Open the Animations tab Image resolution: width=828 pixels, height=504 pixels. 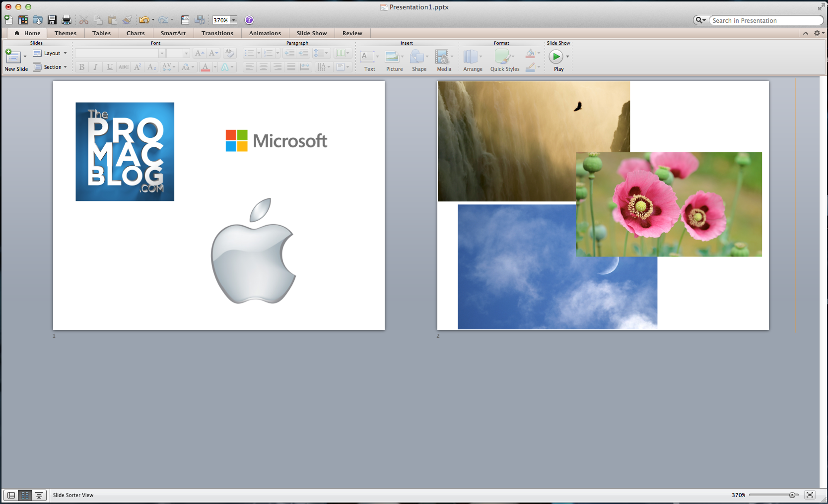click(265, 33)
